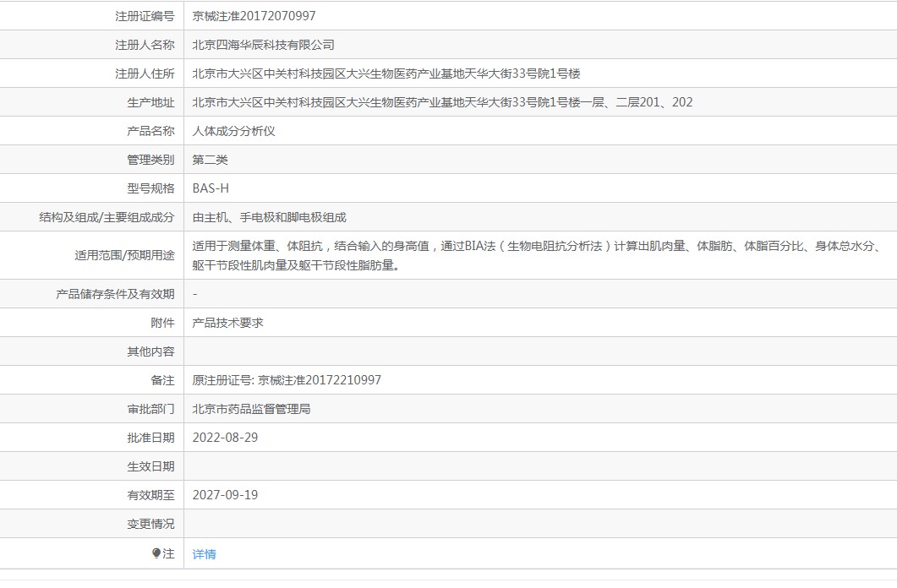Click approval date 2022-08-29

coord(225,438)
